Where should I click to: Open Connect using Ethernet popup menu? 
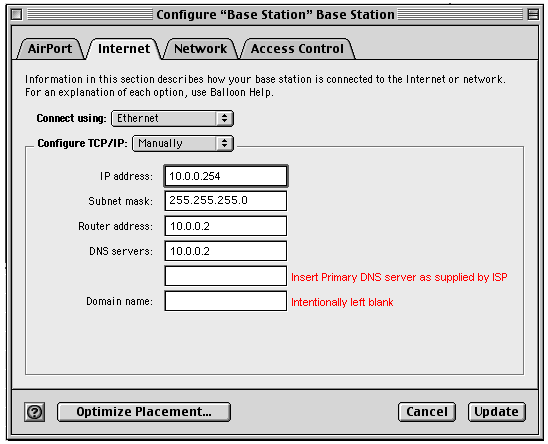pyautogui.click(x=172, y=119)
